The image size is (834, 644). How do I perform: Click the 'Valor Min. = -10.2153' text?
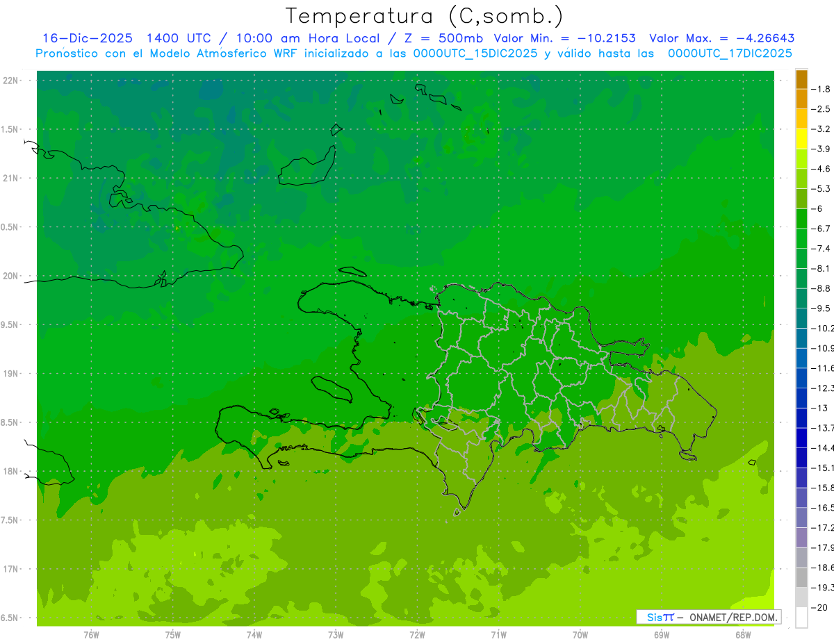click(x=564, y=38)
